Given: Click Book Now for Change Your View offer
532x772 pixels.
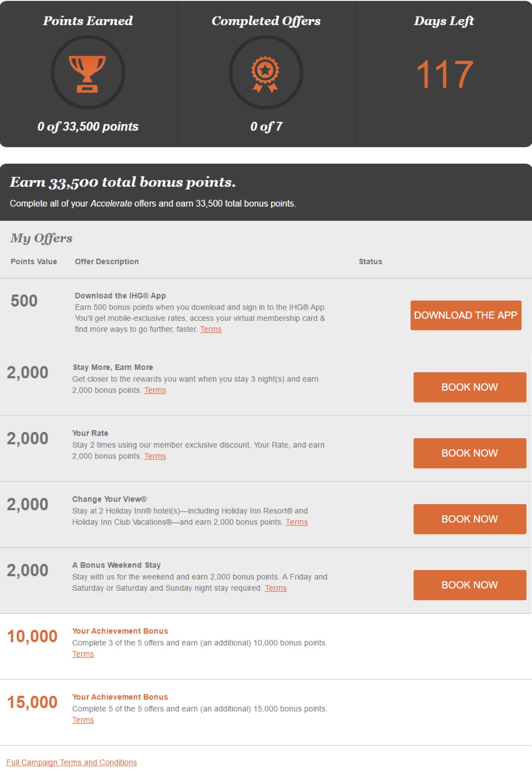Looking at the screenshot, I should coord(470,519).
